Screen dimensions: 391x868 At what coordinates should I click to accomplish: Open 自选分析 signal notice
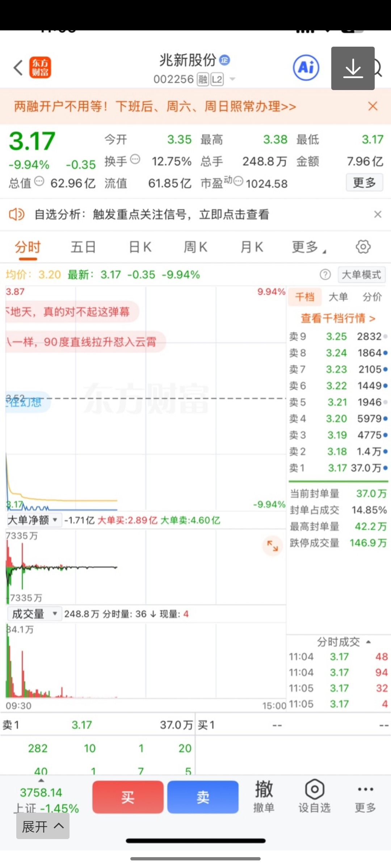152,214
